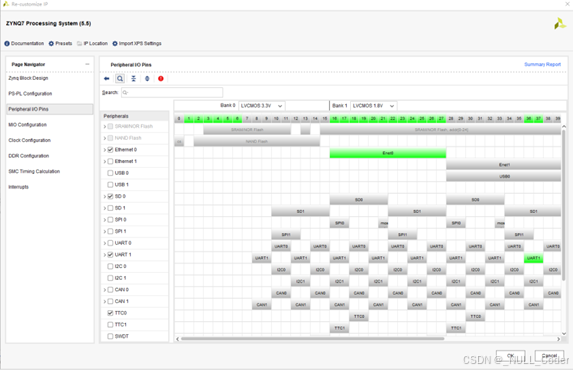Expand the Ethernet 0 tree node
This screenshot has width=573, height=371.
(105, 150)
